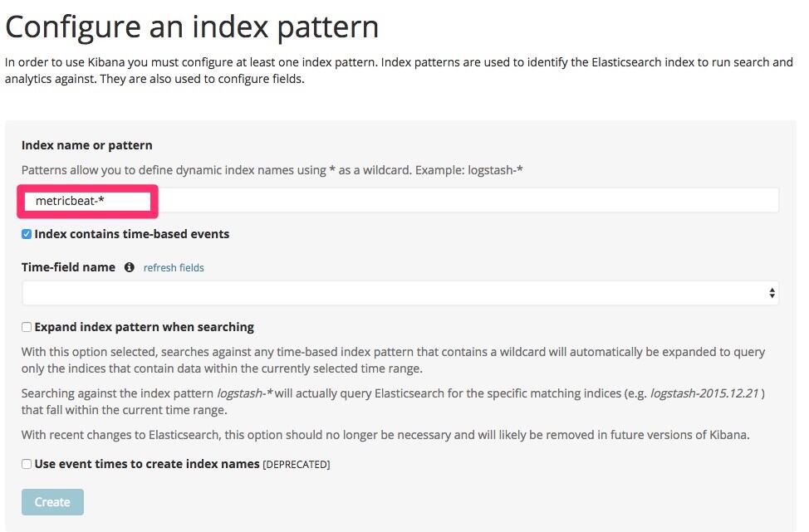This screenshot has width=809, height=532.
Task: Click the 'Expand index pattern when searching' label
Action: (x=144, y=327)
